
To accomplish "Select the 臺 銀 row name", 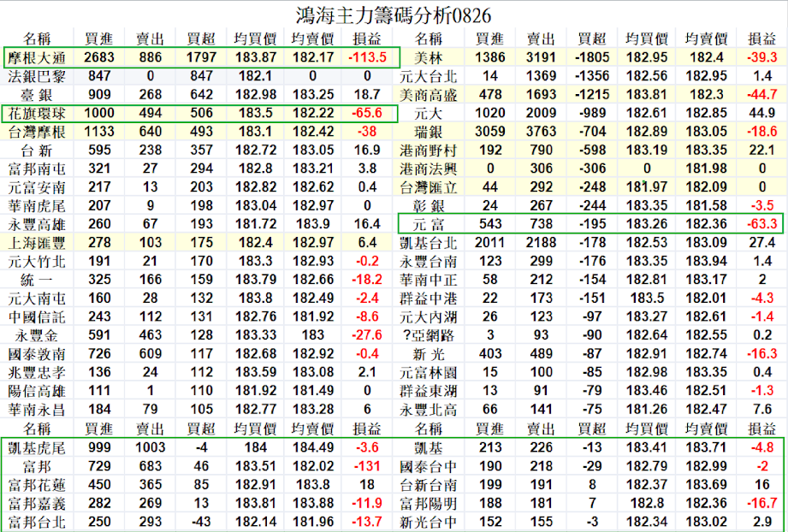I will click(x=37, y=95).
